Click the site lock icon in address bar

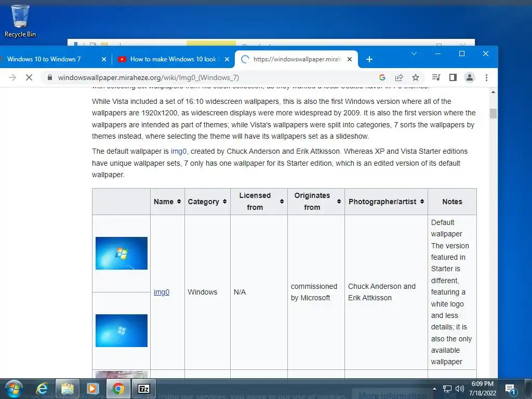click(50, 77)
